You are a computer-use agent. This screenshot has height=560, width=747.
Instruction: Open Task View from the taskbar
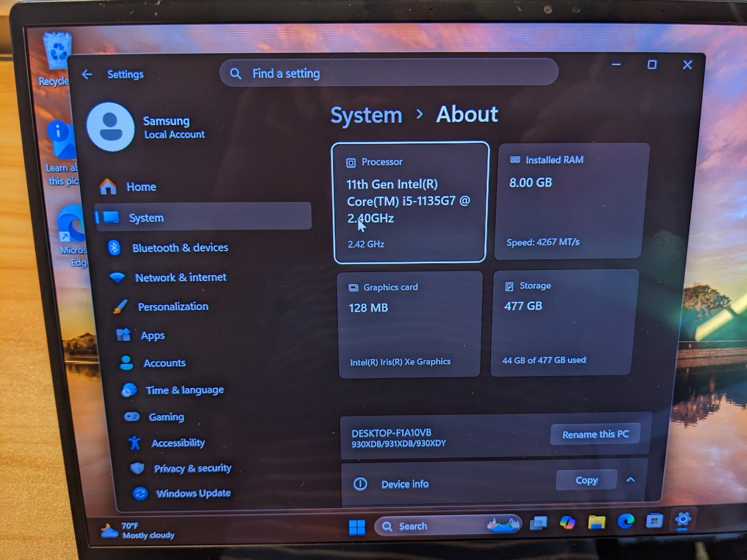538,523
